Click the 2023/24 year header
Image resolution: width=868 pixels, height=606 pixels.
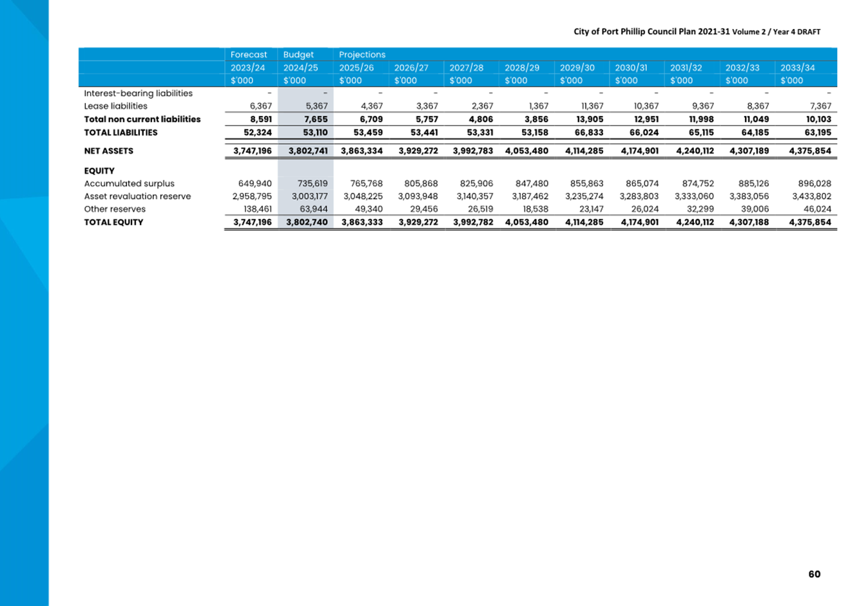click(x=248, y=68)
